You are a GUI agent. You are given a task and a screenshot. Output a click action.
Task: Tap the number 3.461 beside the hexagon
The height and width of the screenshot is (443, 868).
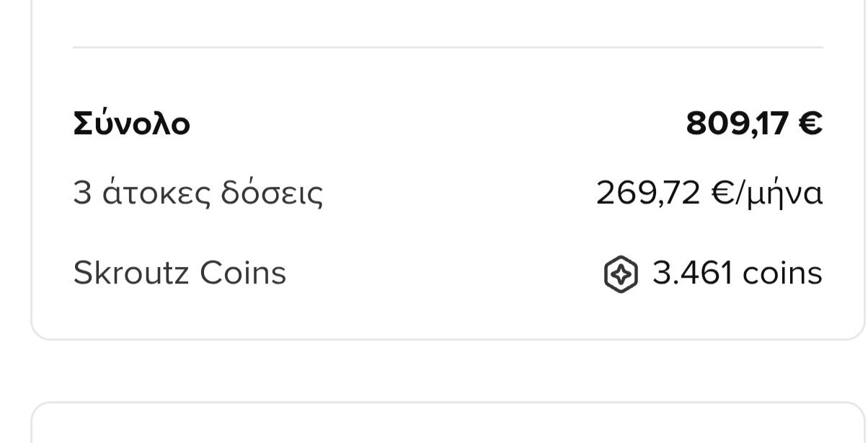[693, 273]
